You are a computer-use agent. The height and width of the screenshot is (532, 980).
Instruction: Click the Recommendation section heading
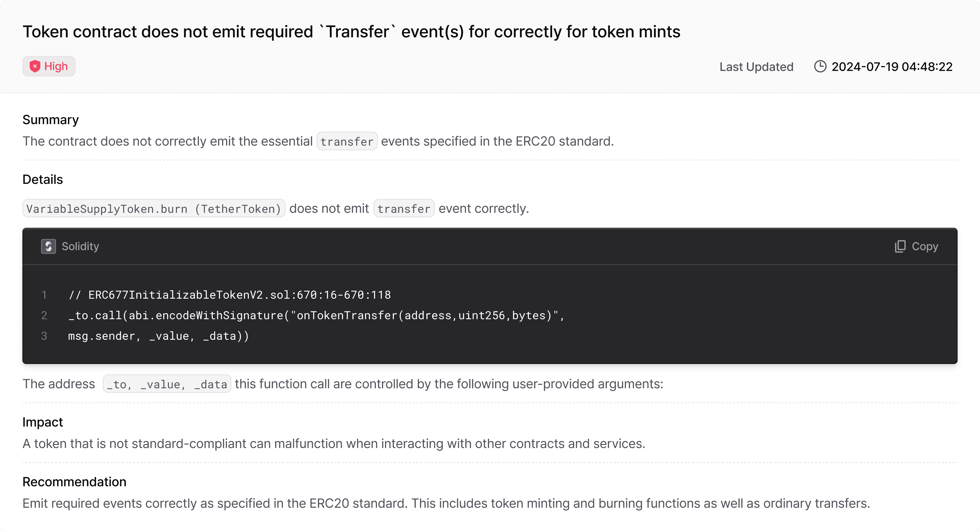click(x=74, y=482)
